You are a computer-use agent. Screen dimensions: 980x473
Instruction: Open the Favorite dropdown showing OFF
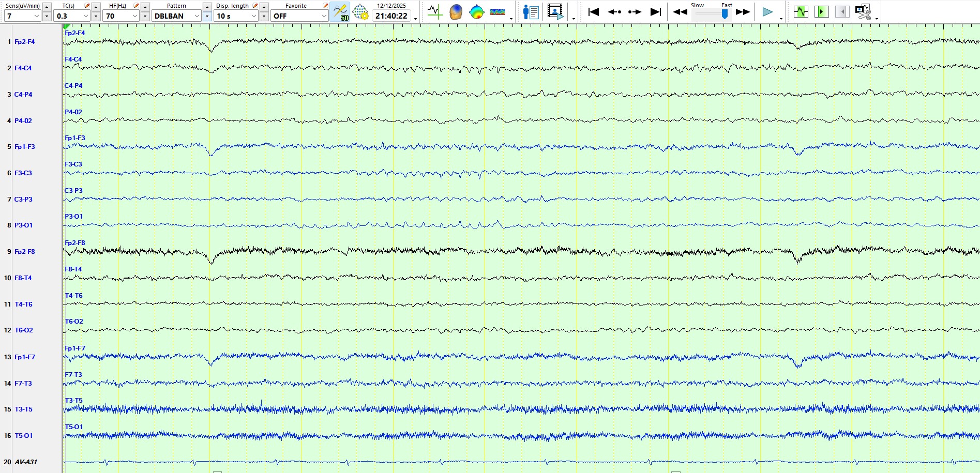[299, 16]
